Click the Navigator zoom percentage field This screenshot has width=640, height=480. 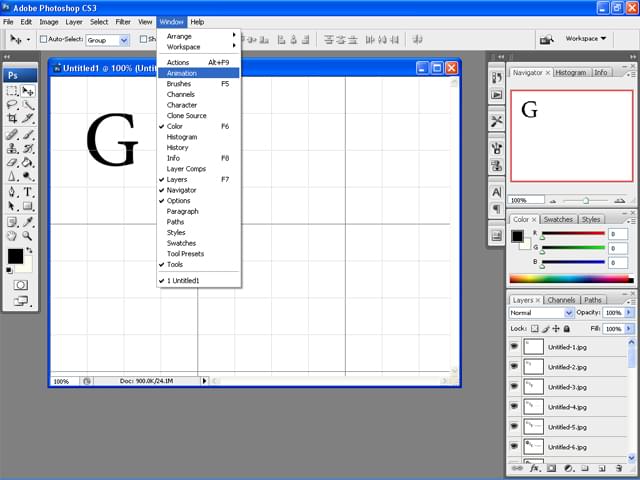click(x=526, y=200)
